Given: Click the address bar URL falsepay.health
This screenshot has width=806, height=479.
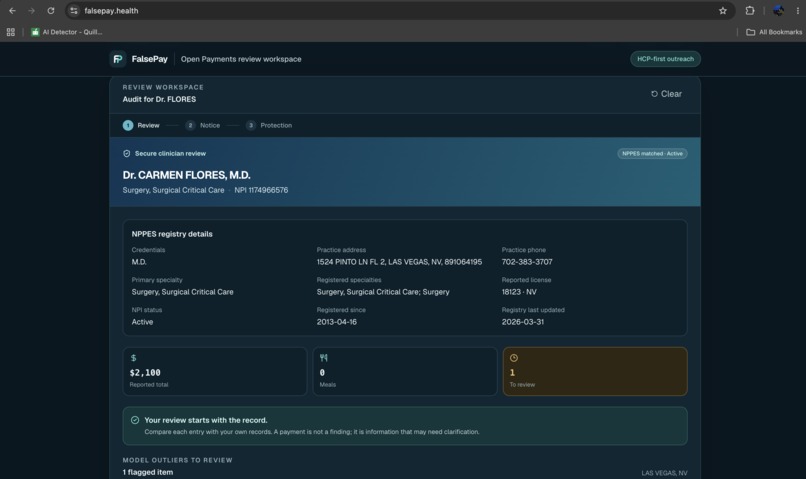Looking at the screenshot, I should pyautogui.click(x=112, y=11).
